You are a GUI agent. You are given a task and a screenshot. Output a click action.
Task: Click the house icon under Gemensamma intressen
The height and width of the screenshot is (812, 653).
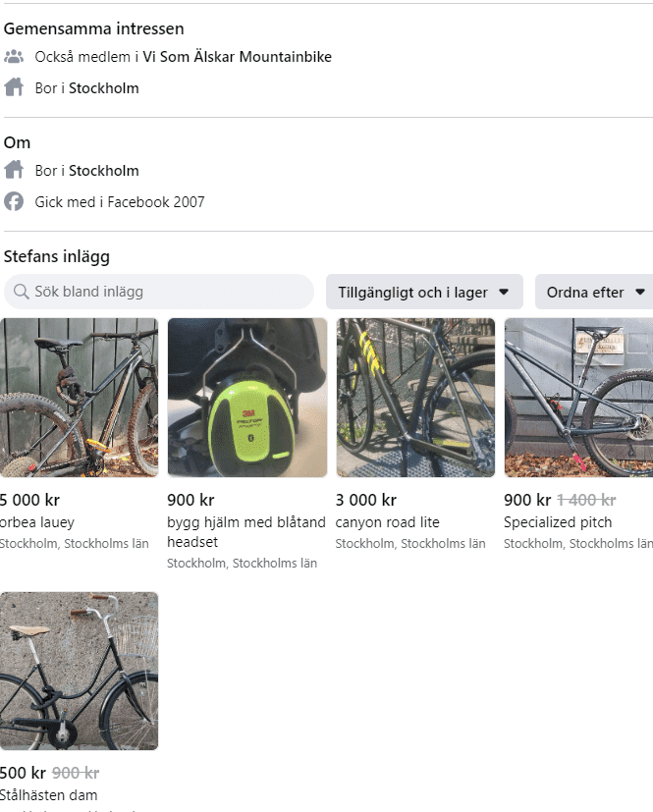14,88
